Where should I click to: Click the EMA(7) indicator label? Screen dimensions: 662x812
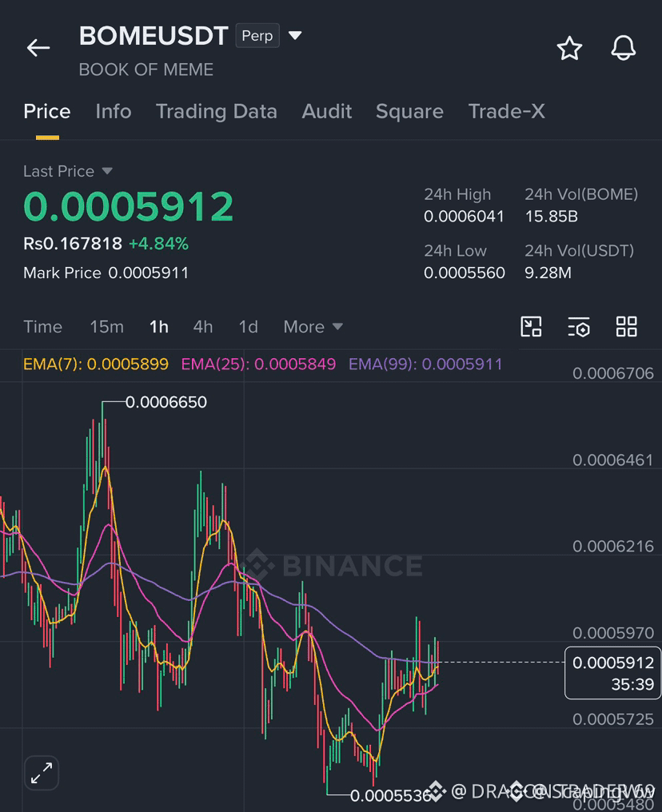[96, 364]
